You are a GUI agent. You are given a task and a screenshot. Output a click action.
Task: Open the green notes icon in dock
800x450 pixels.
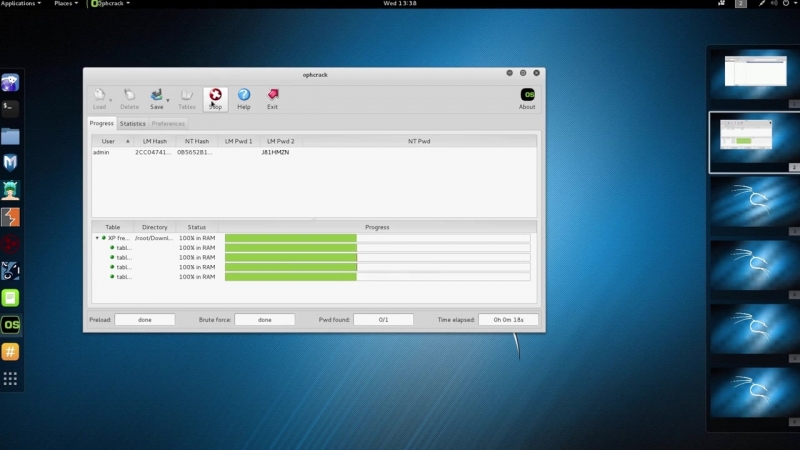pos(10,298)
